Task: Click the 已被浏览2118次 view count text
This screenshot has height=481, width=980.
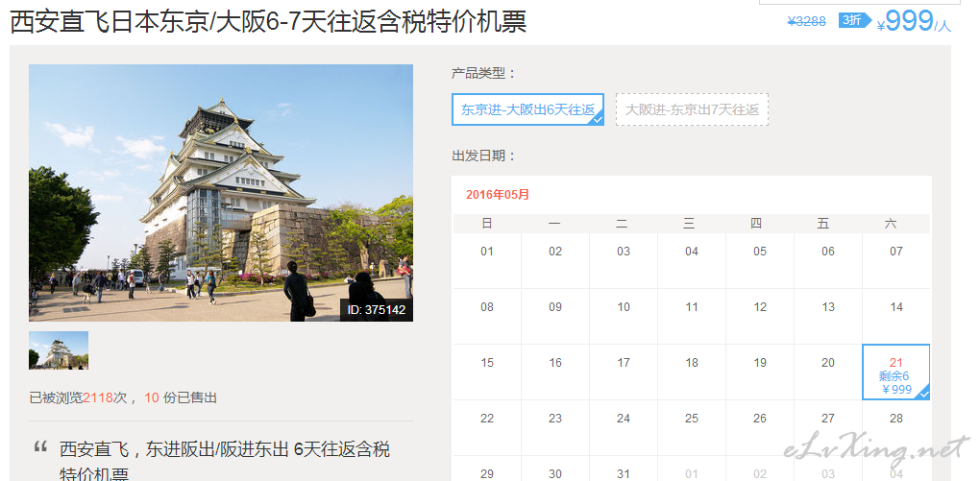Action: point(78,397)
